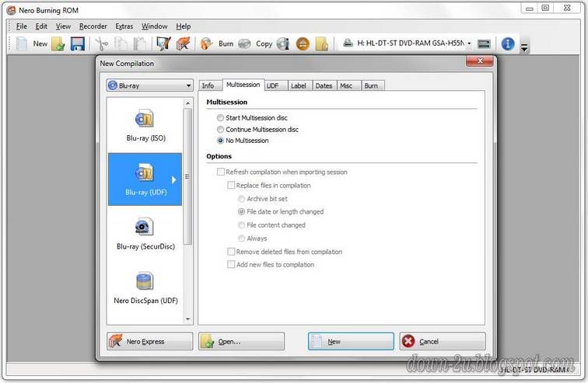
Task: Open the Blu-ray disc type dropdown
Action: pos(149,85)
